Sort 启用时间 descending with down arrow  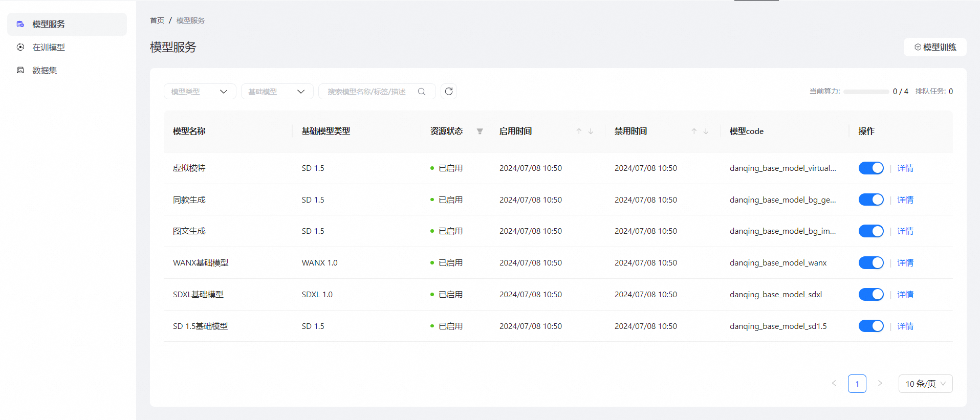pos(591,131)
